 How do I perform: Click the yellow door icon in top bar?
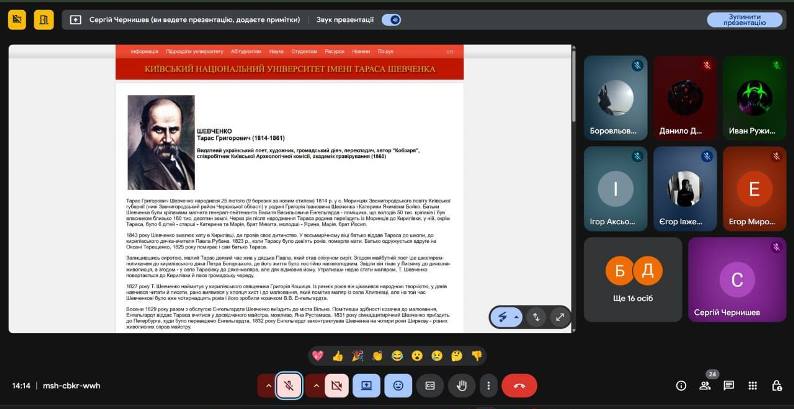tap(44, 20)
